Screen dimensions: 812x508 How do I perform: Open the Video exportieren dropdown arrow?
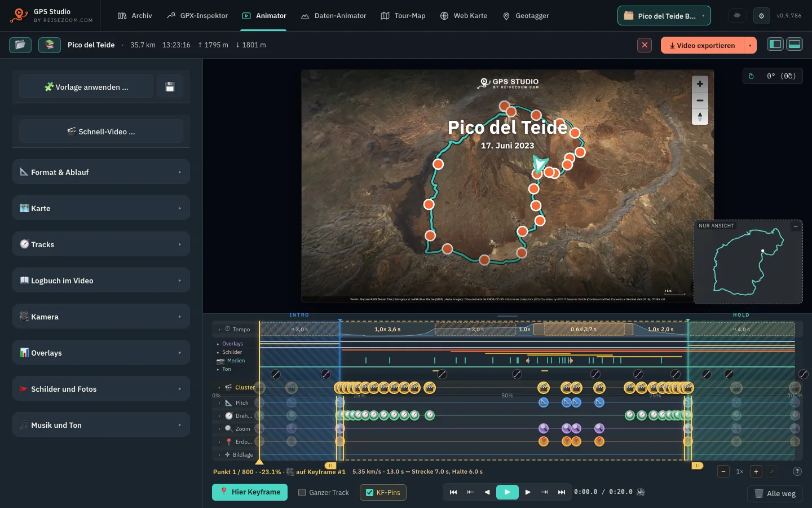750,45
